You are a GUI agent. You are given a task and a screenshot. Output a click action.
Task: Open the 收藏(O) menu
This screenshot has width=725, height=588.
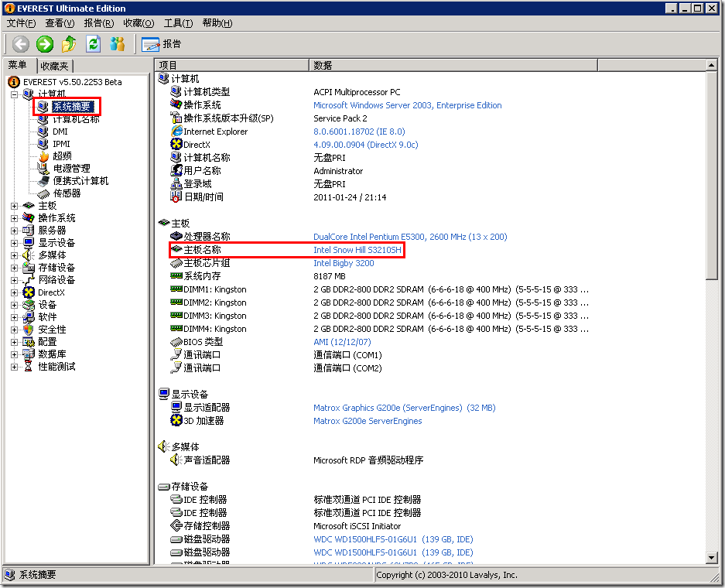click(139, 23)
